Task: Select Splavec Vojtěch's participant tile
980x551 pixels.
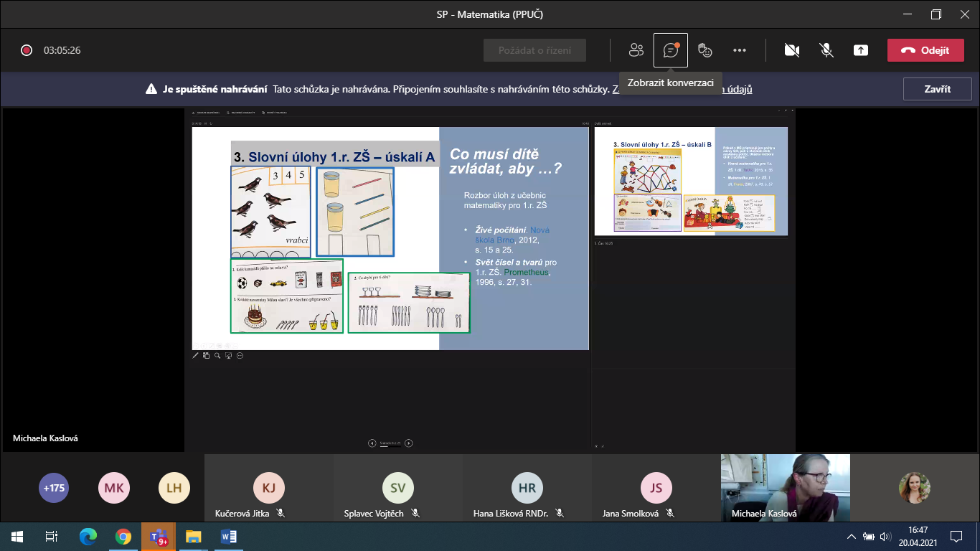Action: coord(398,488)
